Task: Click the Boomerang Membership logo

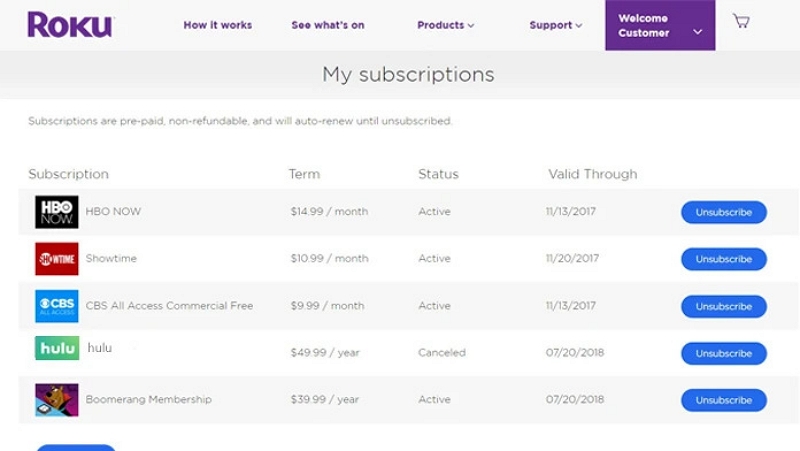Action: tap(57, 400)
